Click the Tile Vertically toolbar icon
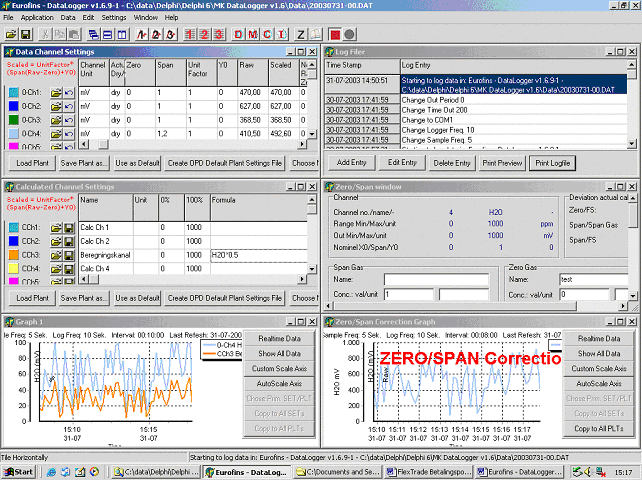This screenshot has height=482, width=642. point(122,34)
